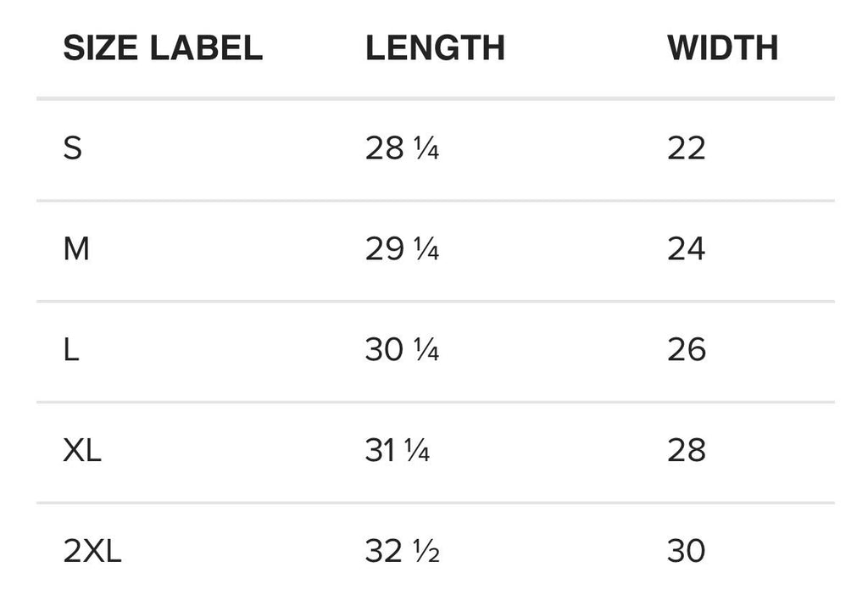The height and width of the screenshot is (595, 868).
Task: Click the width value 26
Action: (x=686, y=350)
